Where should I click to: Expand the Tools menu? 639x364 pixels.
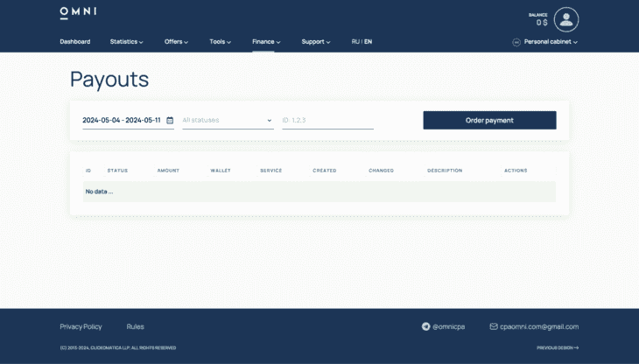(220, 41)
